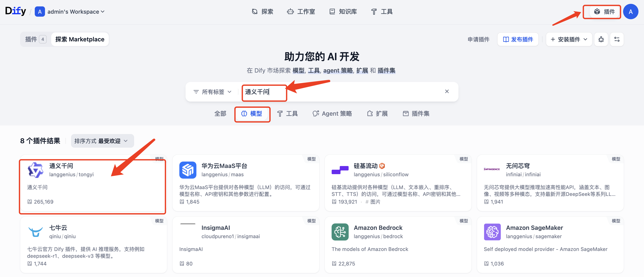This screenshot has width=644, height=277.
Task: Click the 华为云MaaS平台 plugin icon
Action: point(188,170)
